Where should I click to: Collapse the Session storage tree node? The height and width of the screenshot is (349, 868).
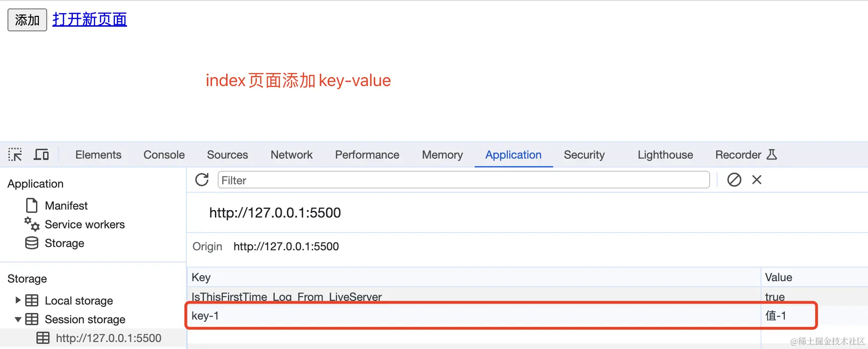point(18,320)
